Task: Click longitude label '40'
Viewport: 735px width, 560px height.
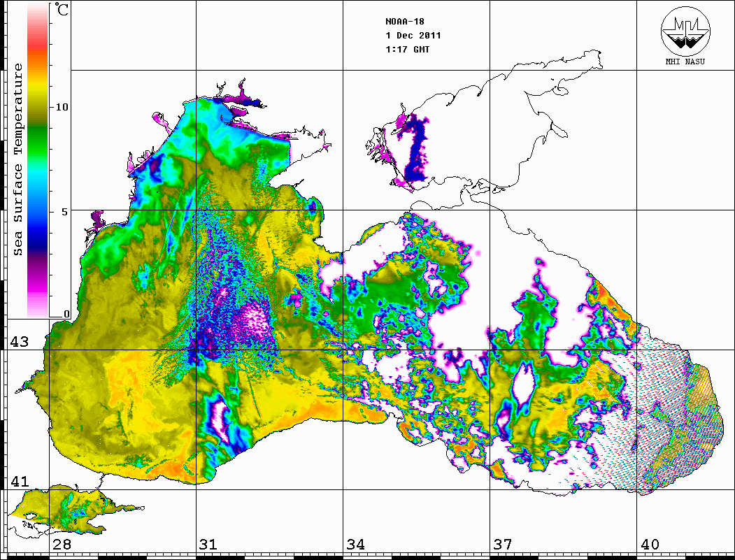Action: (650, 545)
